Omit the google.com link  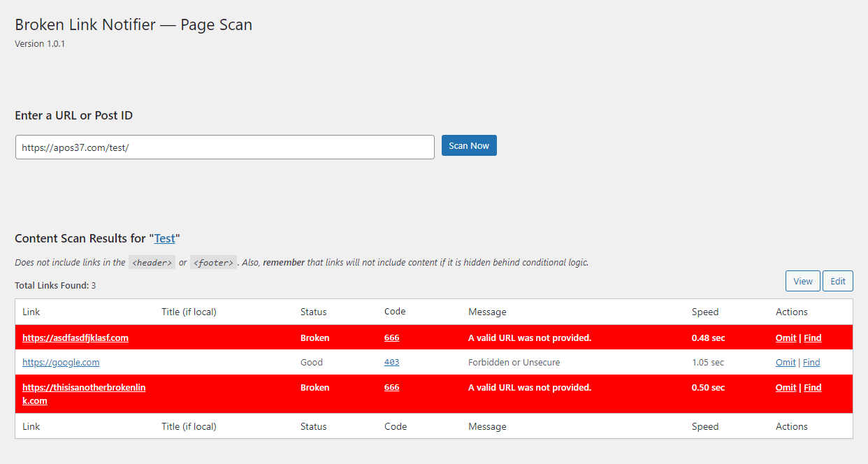(786, 362)
